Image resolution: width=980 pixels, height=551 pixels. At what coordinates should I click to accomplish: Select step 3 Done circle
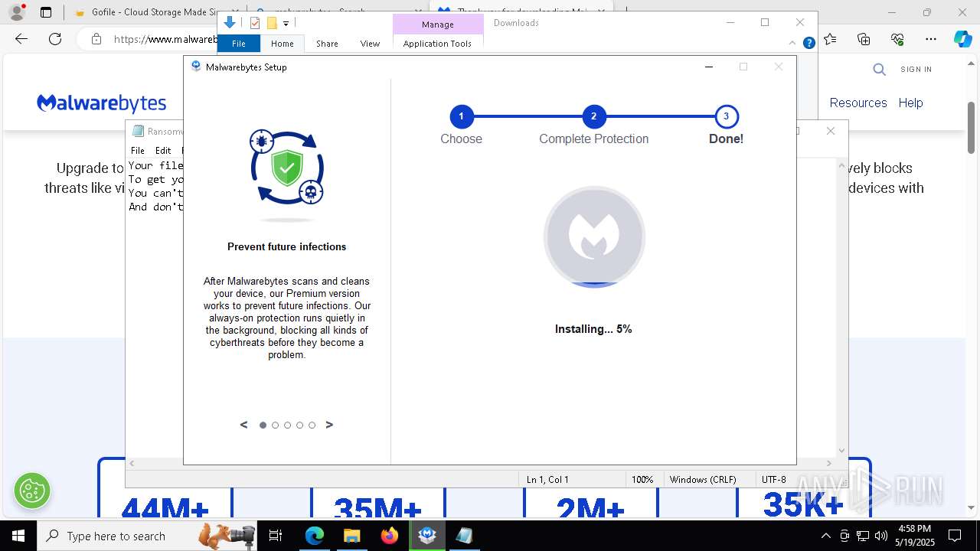[x=726, y=116]
